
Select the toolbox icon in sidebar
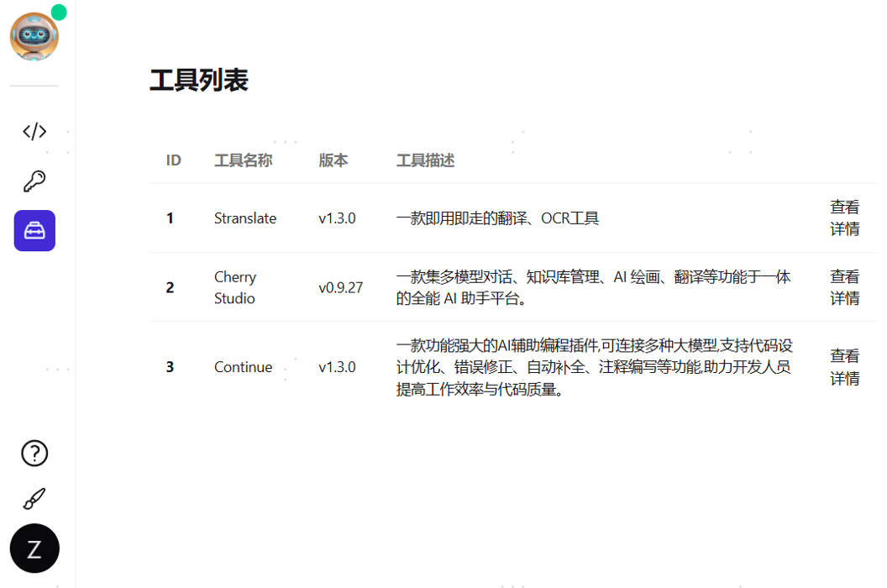[34, 230]
